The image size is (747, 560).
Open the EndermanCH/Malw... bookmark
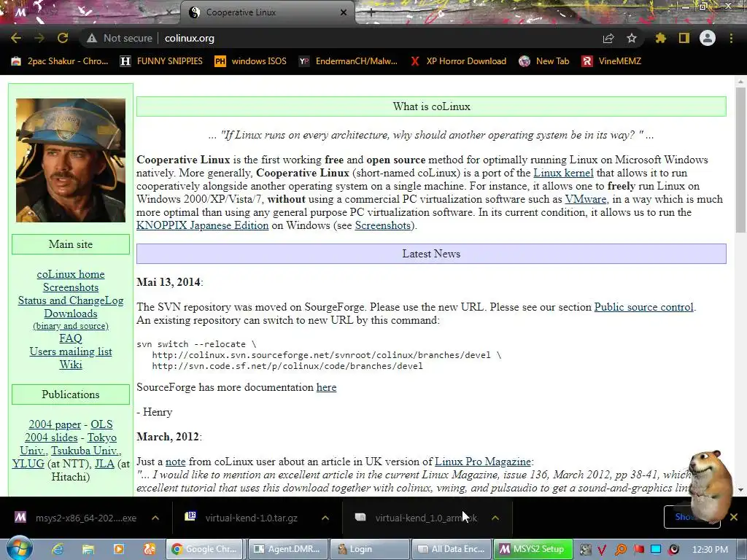[x=348, y=61]
